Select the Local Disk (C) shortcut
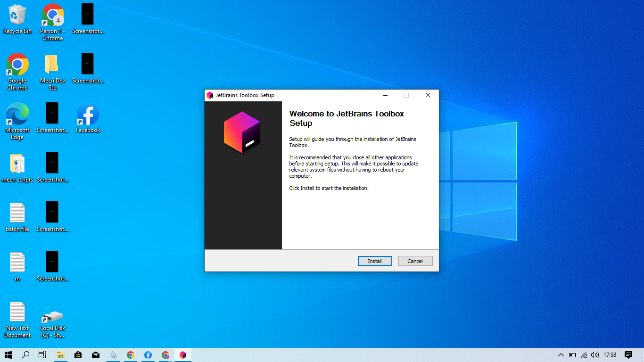Viewport: 644px width, 362px height. click(x=53, y=323)
